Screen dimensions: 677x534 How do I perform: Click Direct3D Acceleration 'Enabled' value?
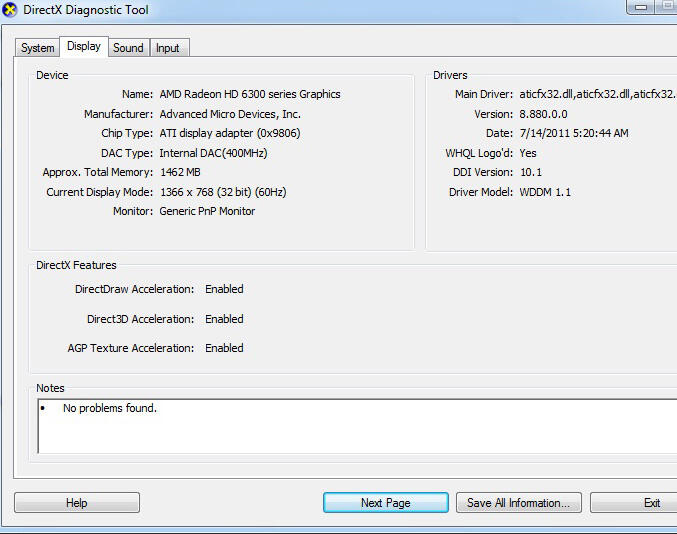pyautogui.click(x=224, y=319)
